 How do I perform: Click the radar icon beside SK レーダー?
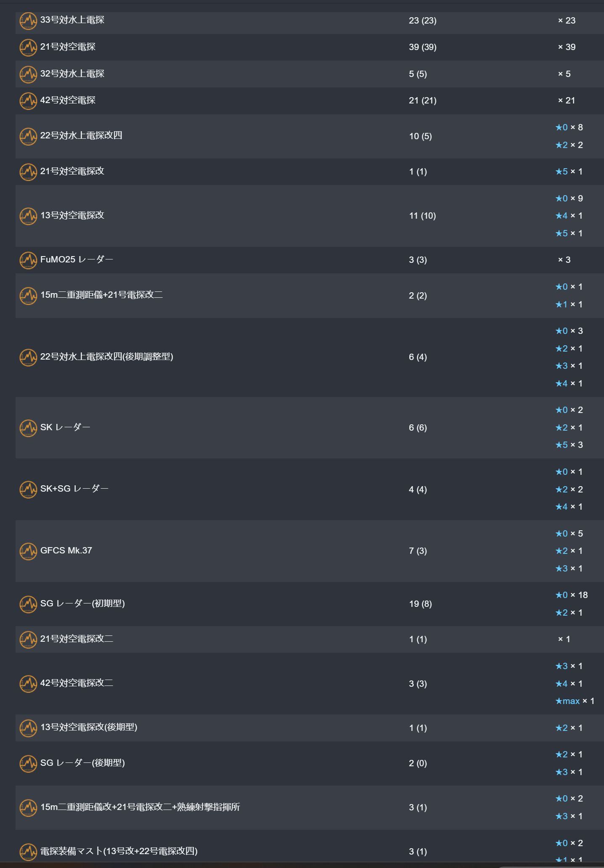(x=28, y=428)
